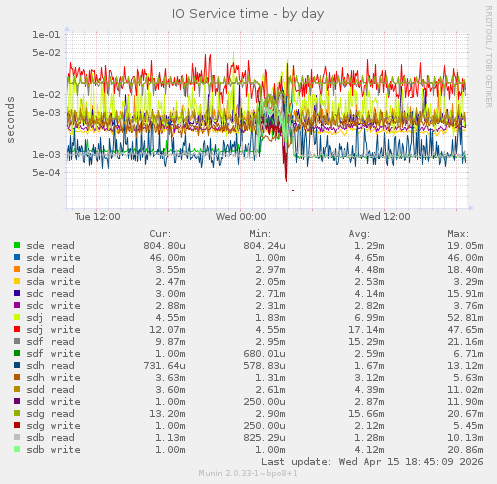Click the '5e-03' y-axis tick label
The image size is (497, 484).
[x=46, y=112]
